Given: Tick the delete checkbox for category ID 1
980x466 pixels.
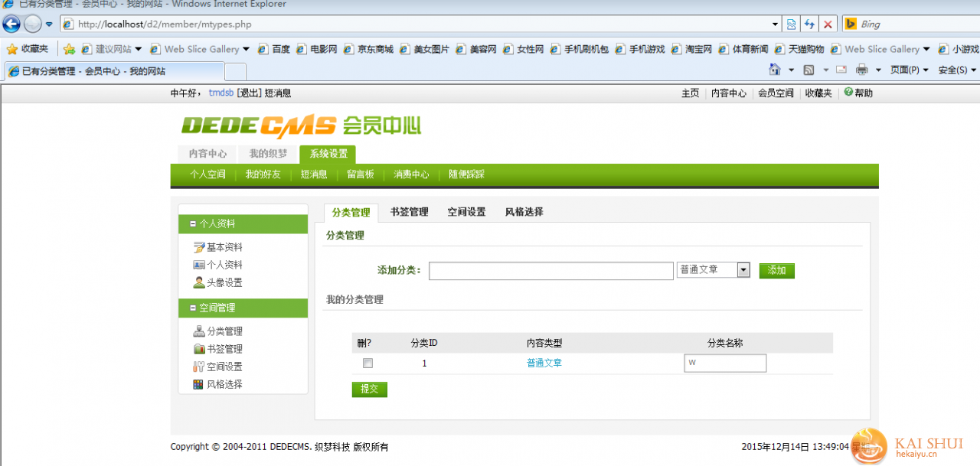Looking at the screenshot, I should click(x=367, y=363).
